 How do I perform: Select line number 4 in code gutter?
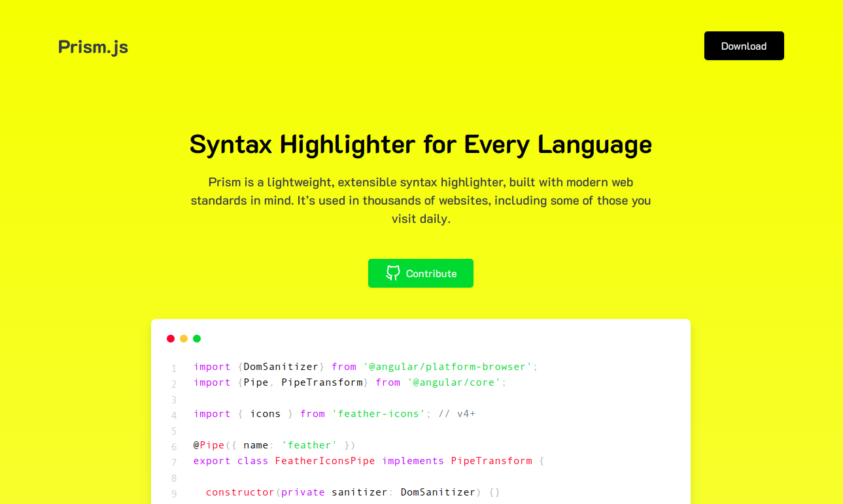[x=174, y=416]
